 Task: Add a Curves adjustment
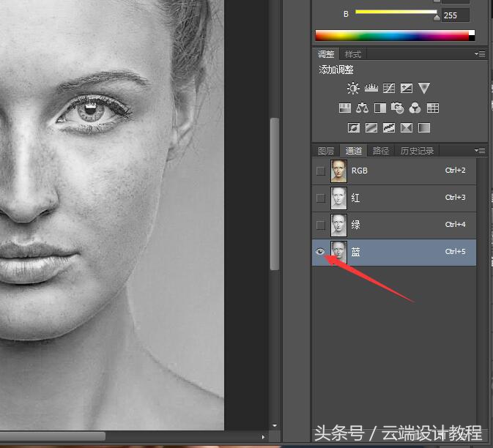pyautogui.click(x=388, y=89)
